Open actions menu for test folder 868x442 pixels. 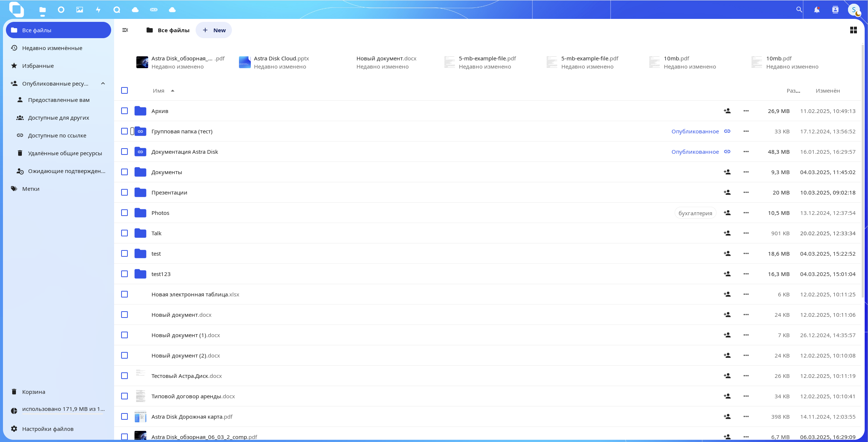pyautogui.click(x=746, y=253)
